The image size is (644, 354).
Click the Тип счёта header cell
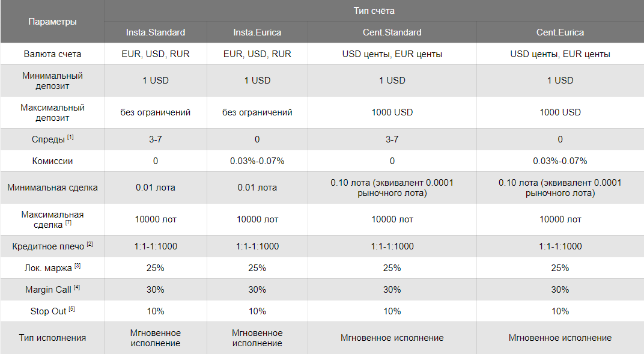point(374,11)
